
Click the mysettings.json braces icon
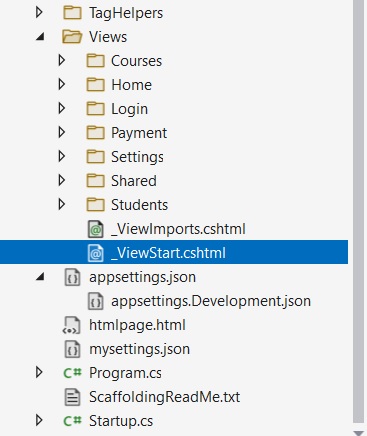tap(72, 349)
